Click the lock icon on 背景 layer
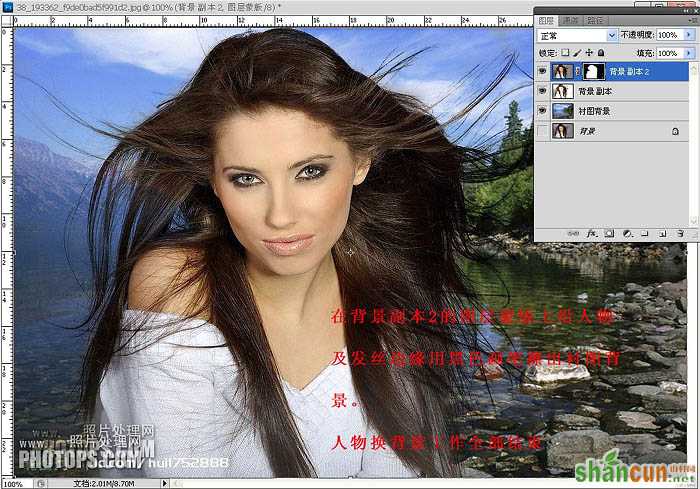The image size is (700, 489). point(675,131)
